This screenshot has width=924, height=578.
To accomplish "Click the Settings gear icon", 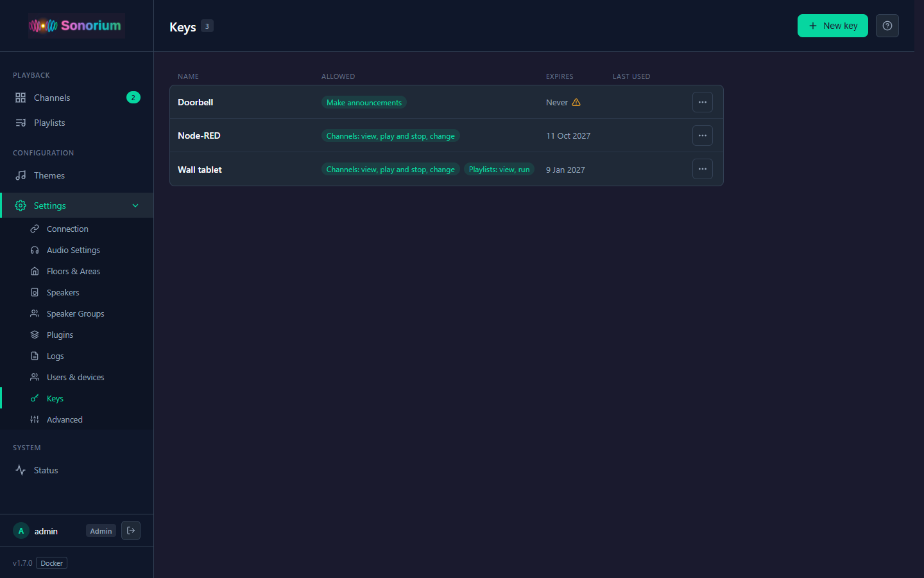I will tap(21, 206).
